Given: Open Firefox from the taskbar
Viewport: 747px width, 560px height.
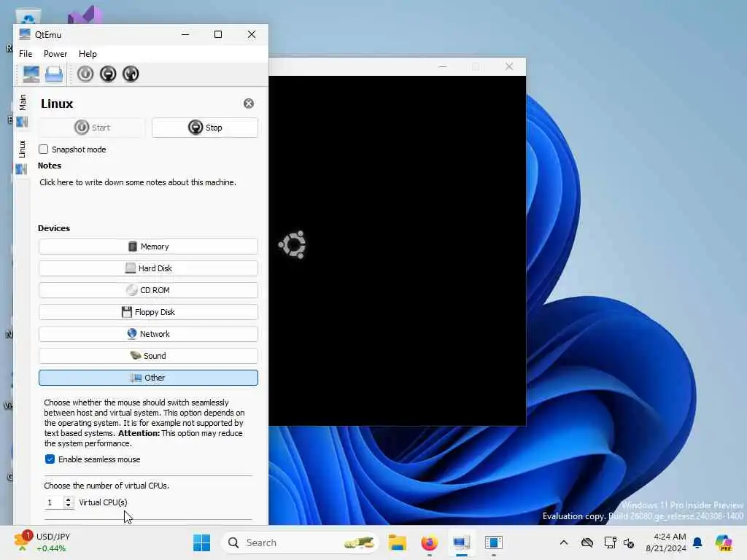Looking at the screenshot, I should pyautogui.click(x=429, y=542).
